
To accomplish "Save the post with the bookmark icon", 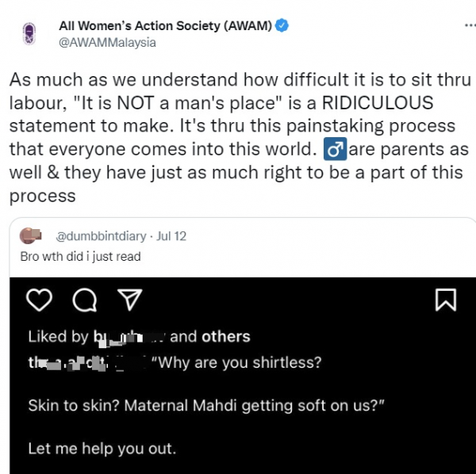I will tap(445, 299).
